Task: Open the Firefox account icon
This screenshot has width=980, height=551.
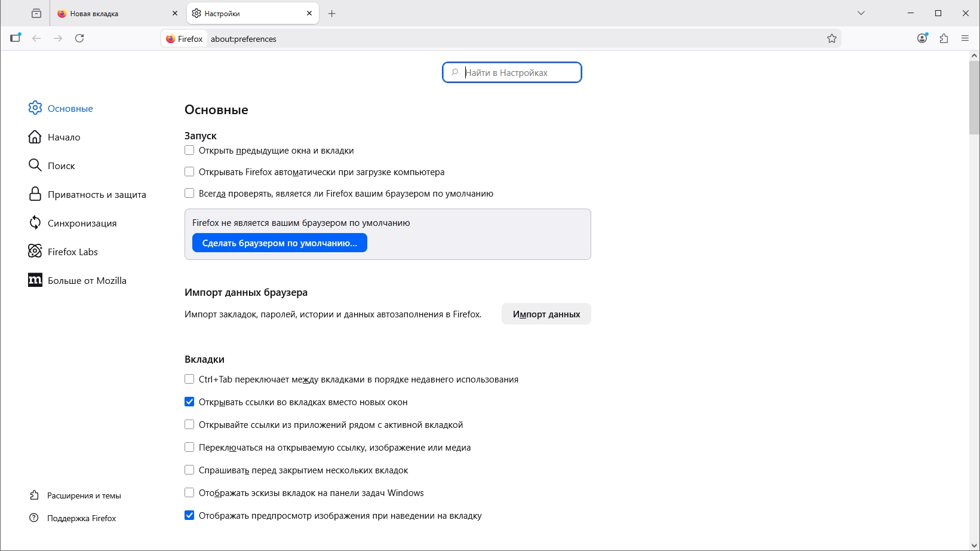Action: pos(923,38)
